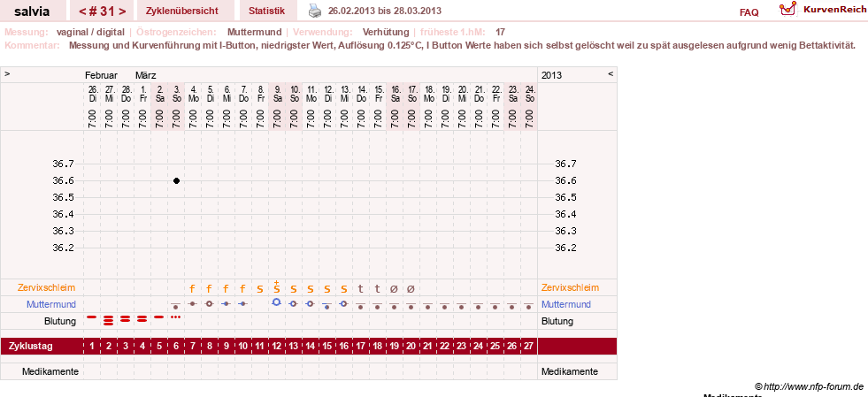The height and width of the screenshot is (397, 868).
Task: Click the März month label
Action: point(146,75)
